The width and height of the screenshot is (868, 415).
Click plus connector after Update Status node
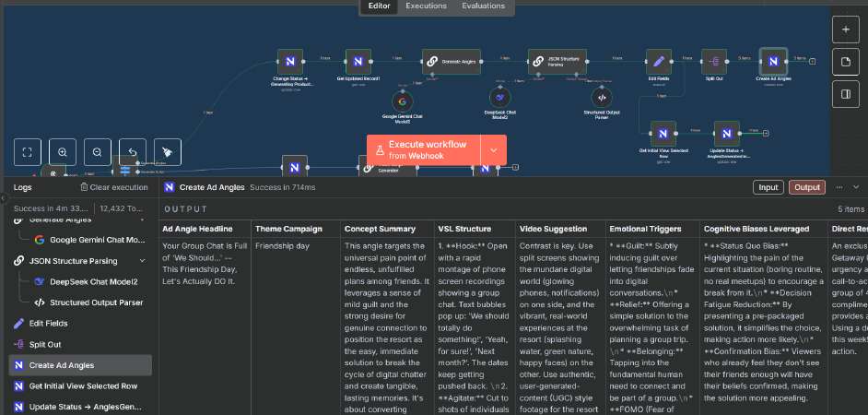(x=765, y=133)
